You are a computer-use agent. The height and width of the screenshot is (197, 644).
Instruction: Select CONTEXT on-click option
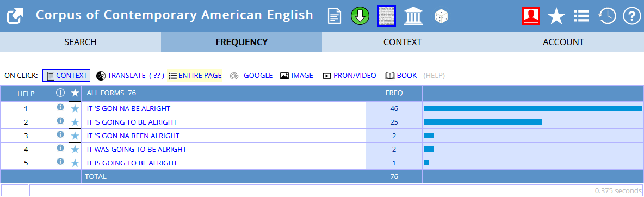click(x=66, y=76)
